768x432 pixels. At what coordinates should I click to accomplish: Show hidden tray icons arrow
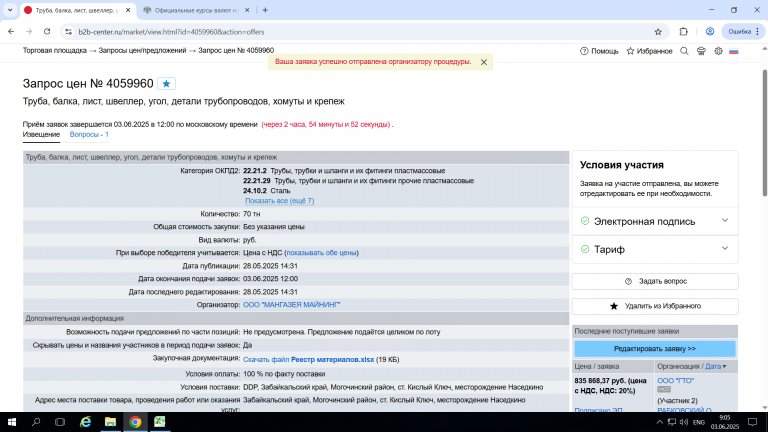(660, 422)
